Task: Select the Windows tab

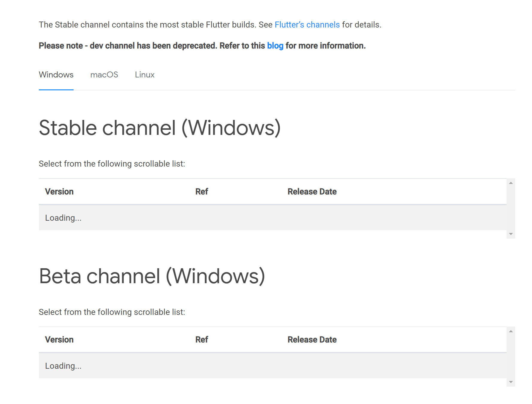Action: pyautogui.click(x=56, y=75)
